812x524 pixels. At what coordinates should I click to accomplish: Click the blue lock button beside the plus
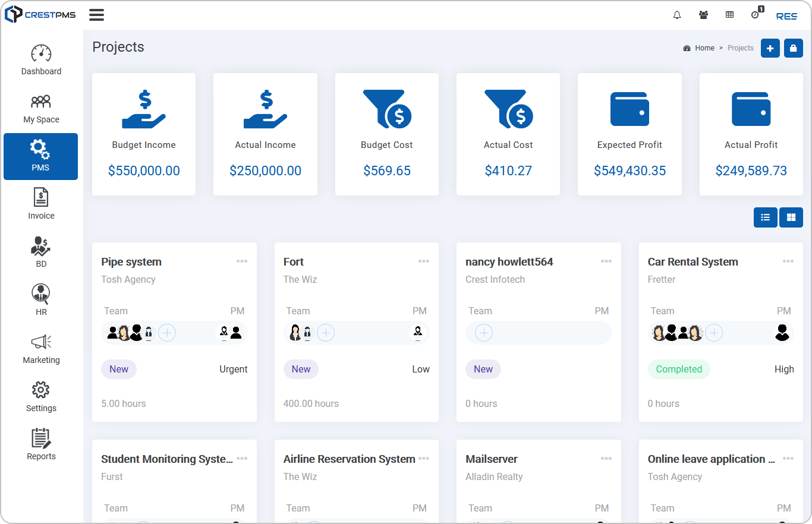(x=794, y=48)
